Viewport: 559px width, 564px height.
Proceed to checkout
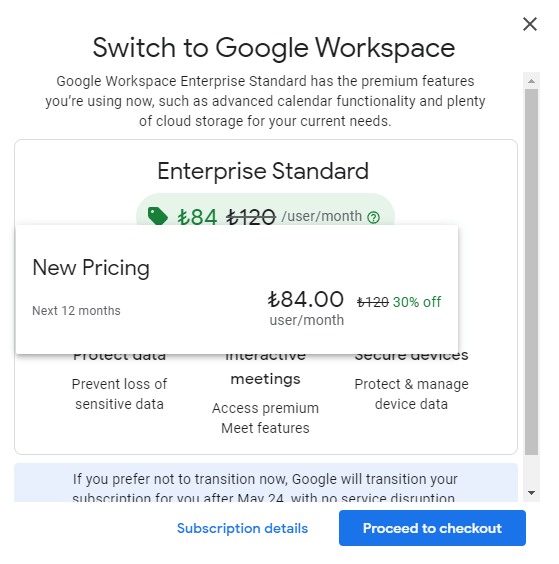[432, 528]
